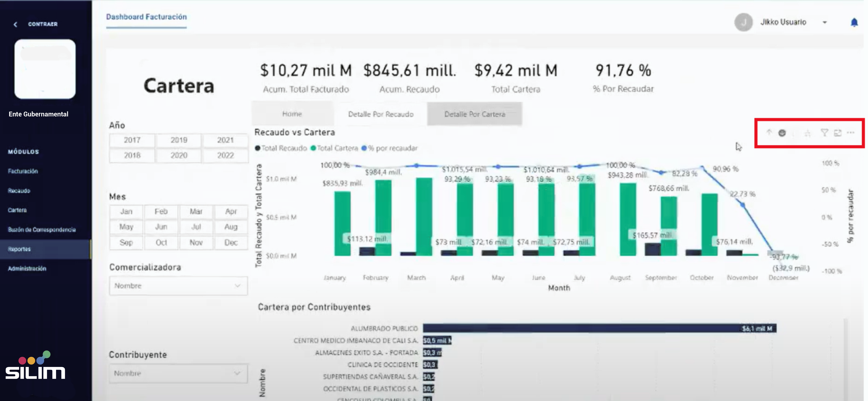868x401 pixels.
Task: Click the September Total Recaudo dark bar
Action: coord(653,249)
